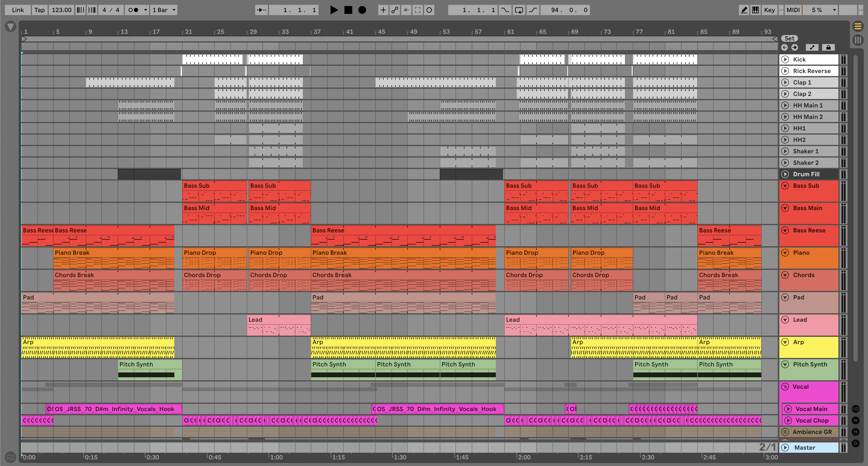This screenshot has width=868, height=466.
Task: Click the 123.00 tempo field
Action: (x=61, y=10)
